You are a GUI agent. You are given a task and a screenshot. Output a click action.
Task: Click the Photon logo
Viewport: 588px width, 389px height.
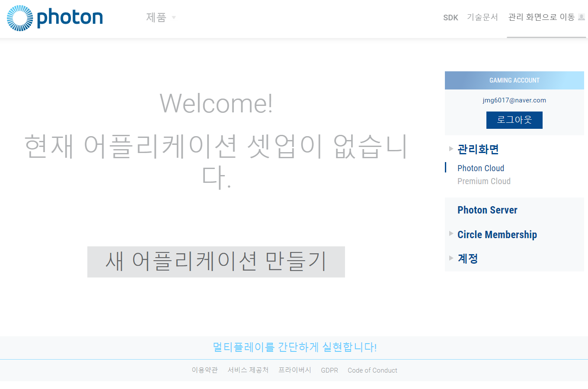pyautogui.click(x=55, y=18)
